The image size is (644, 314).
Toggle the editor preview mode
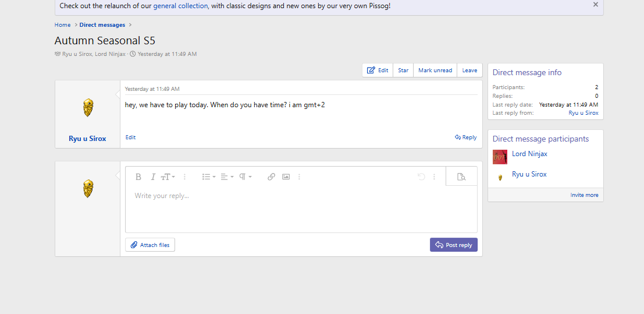tap(461, 177)
